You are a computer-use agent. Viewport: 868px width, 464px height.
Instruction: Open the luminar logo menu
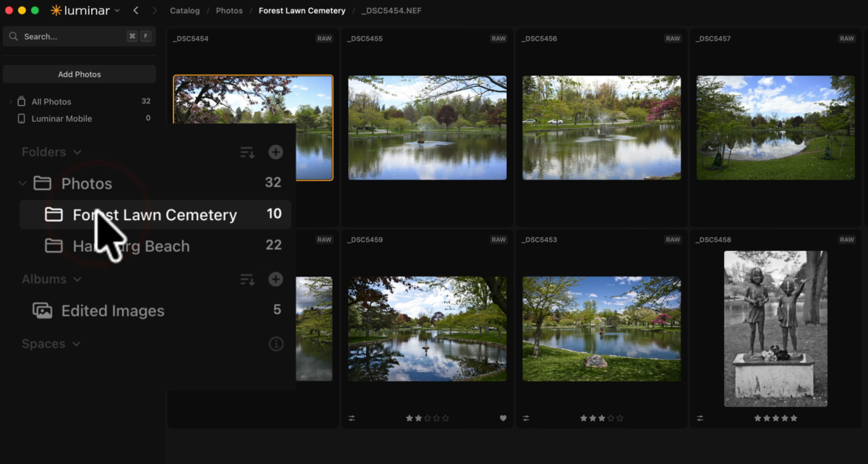[85, 11]
